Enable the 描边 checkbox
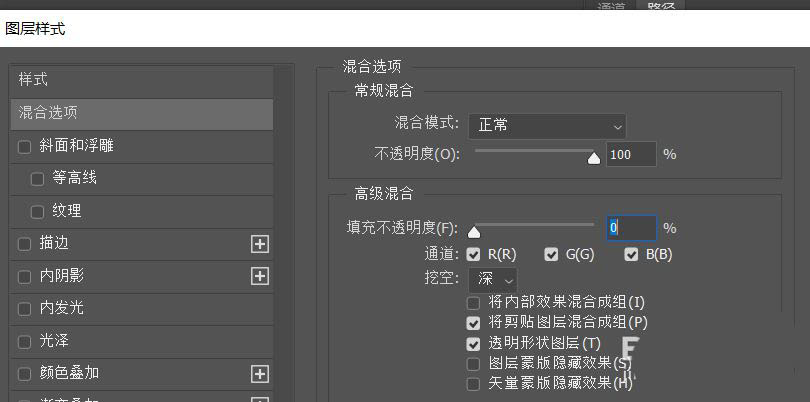 coord(25,244)
